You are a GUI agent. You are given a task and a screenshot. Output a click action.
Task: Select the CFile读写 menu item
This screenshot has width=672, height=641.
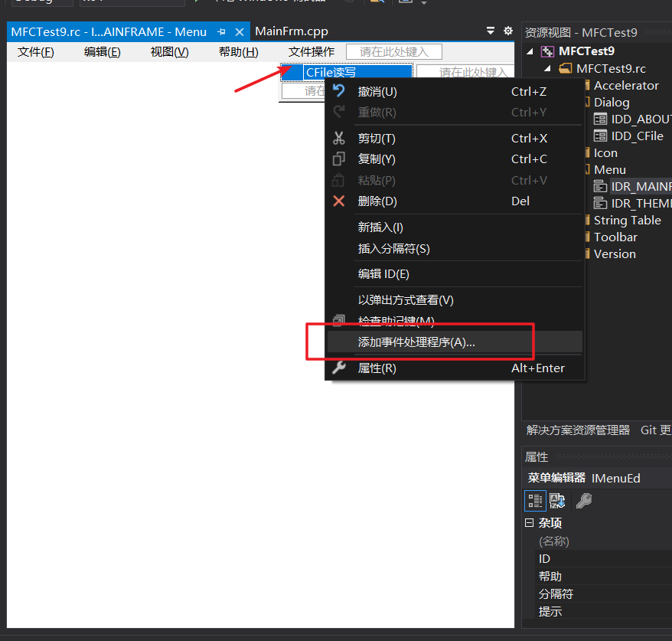346,72
